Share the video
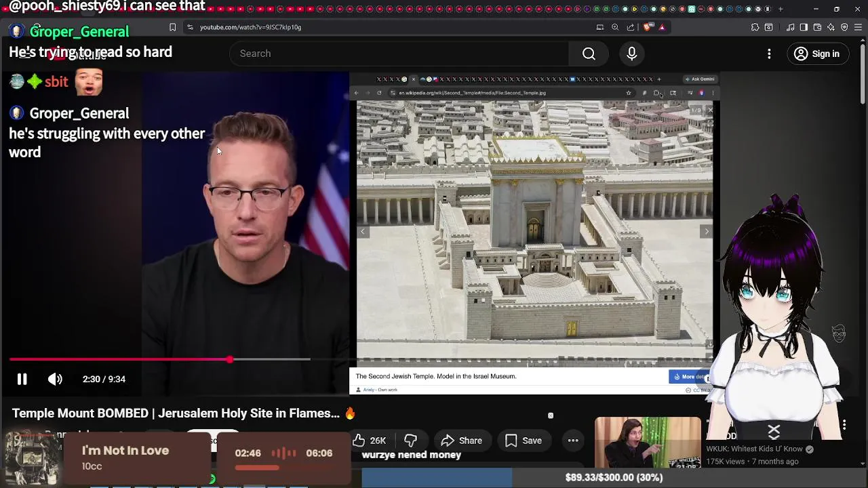The height and width of the screenshot is (488, 868). pyautogui.click(x=461, y=441)
